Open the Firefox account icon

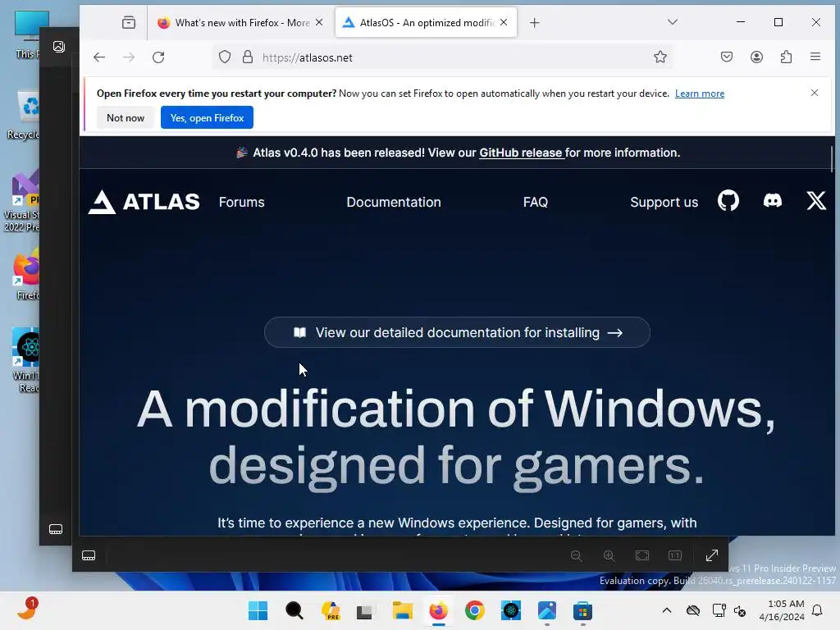tap(756, 57)
